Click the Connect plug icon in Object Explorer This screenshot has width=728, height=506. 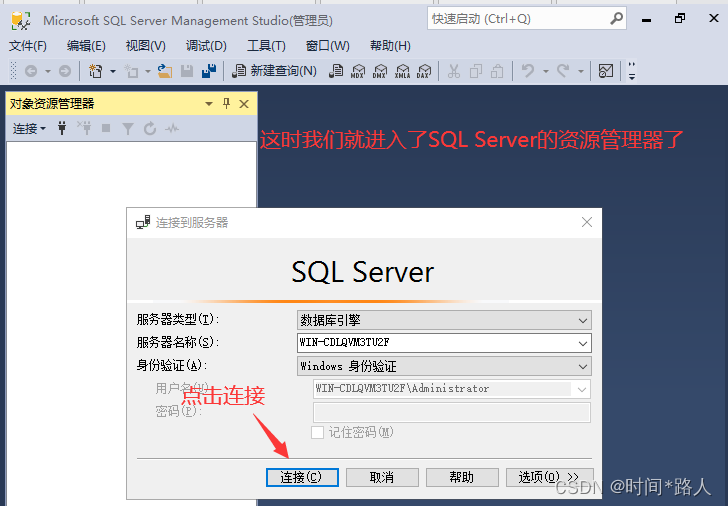coord(61,128)
